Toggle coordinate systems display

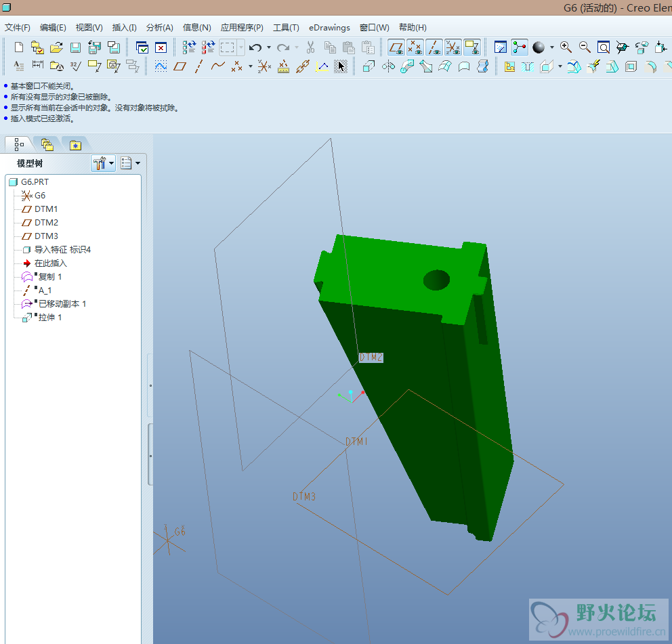pyautogui.click(x=453, y=47)
